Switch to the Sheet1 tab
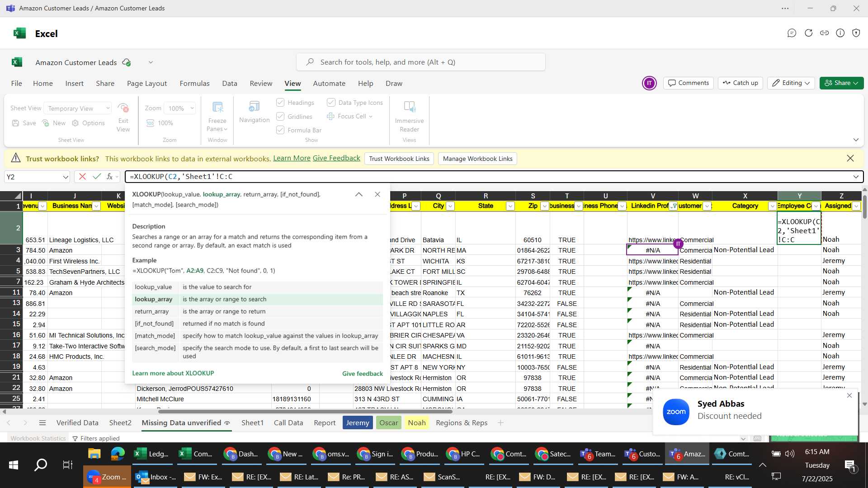Image resolution: width=868 pixels, height=488 pixels. click(252, 423)
